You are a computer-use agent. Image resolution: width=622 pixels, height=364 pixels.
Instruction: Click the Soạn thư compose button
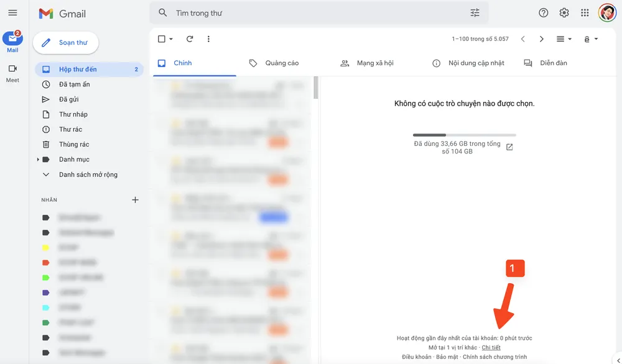click(x=65, y=43)
